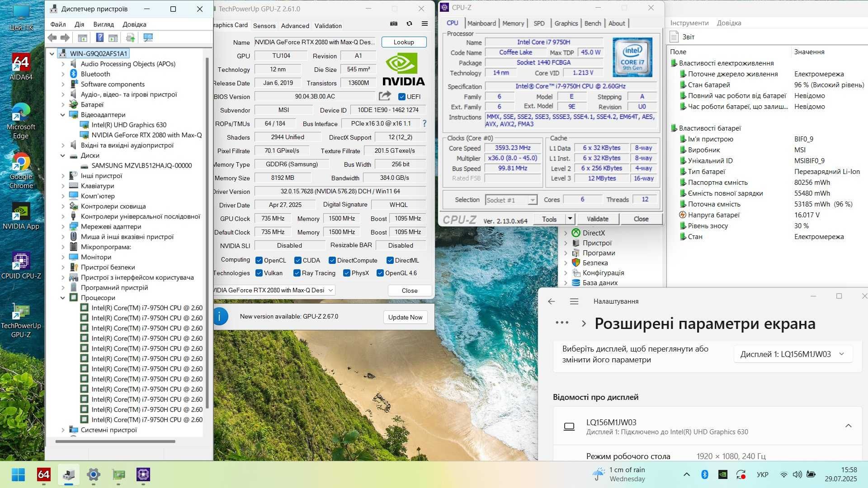Collapse the Відеоадаптери tree node
Image resolution: width=868 pixels, height=488 pixels.
pyautogui.click(x=63, y=115)
